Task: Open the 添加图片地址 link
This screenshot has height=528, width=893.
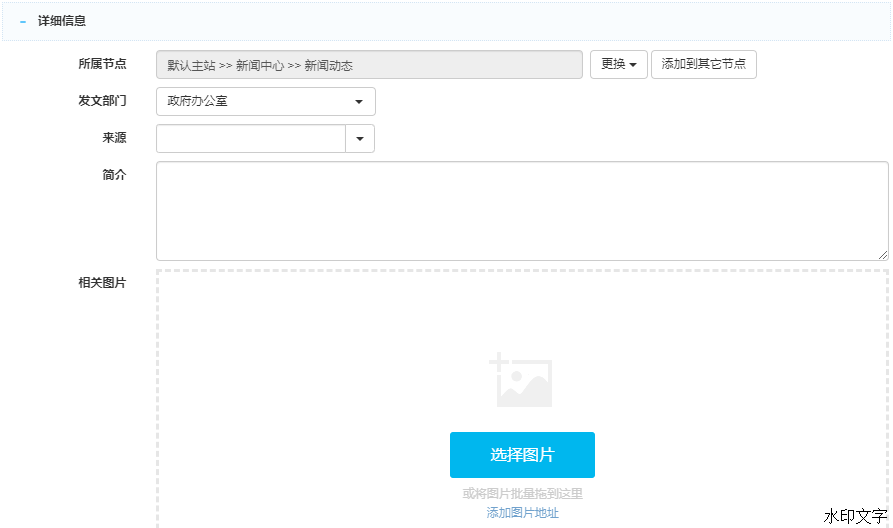Action: (x=522, y=513)
